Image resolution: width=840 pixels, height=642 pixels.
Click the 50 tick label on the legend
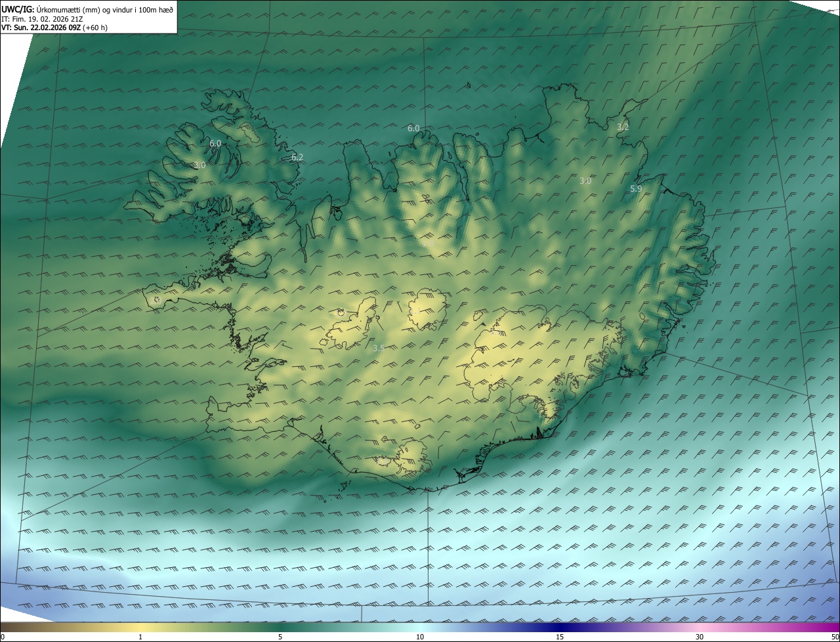835,637
